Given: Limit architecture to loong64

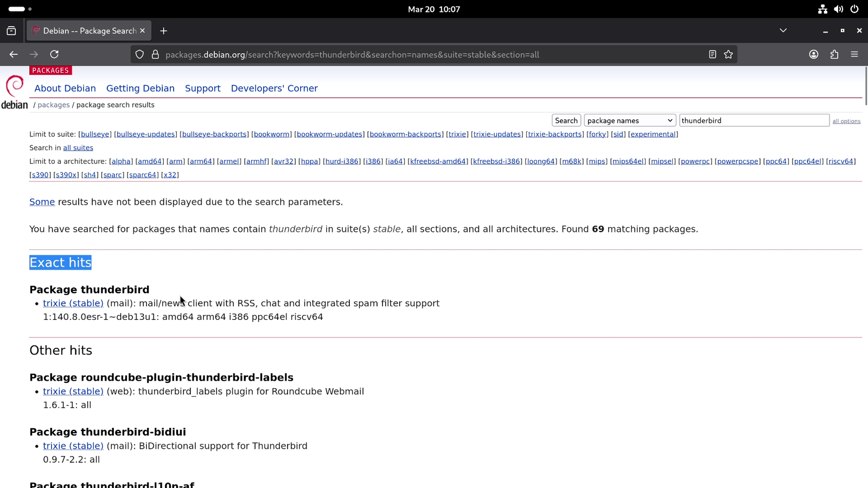Looking at the screenshot, I should click(541, 162).
